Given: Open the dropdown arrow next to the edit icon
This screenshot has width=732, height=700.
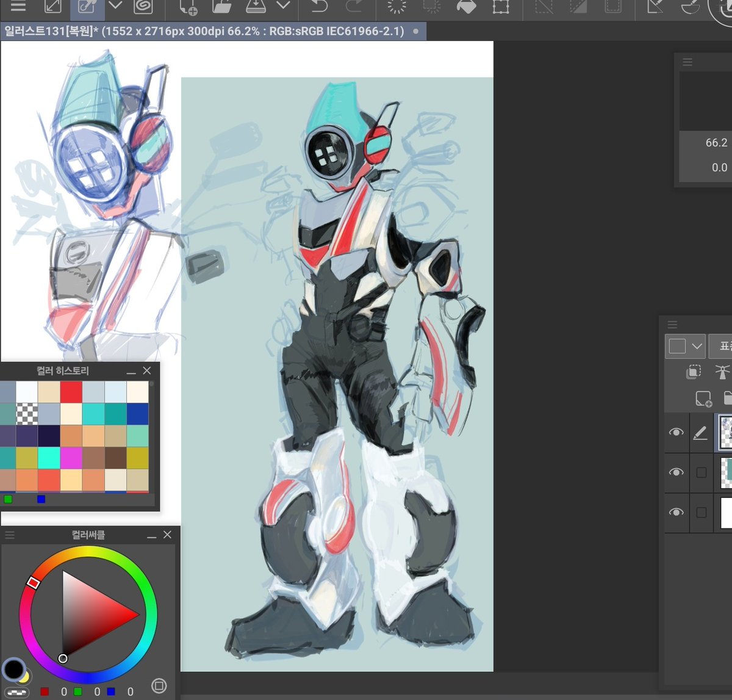Looking at the screenshot, I should coord(115,6).
